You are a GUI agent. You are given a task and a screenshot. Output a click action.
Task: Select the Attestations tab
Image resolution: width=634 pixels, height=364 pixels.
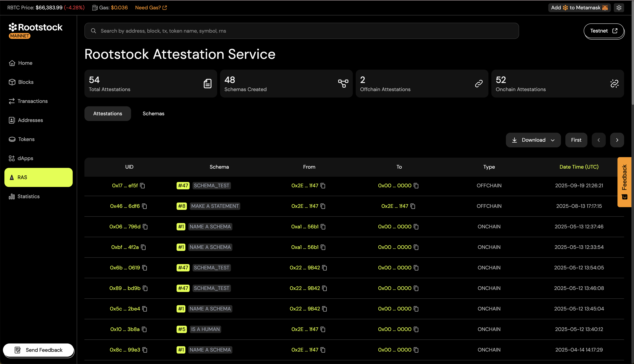tap(108, 113)
